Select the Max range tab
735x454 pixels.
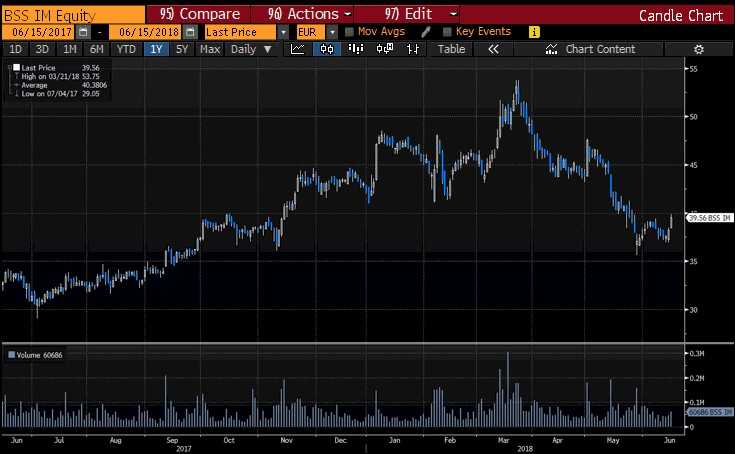pos(210,49)
